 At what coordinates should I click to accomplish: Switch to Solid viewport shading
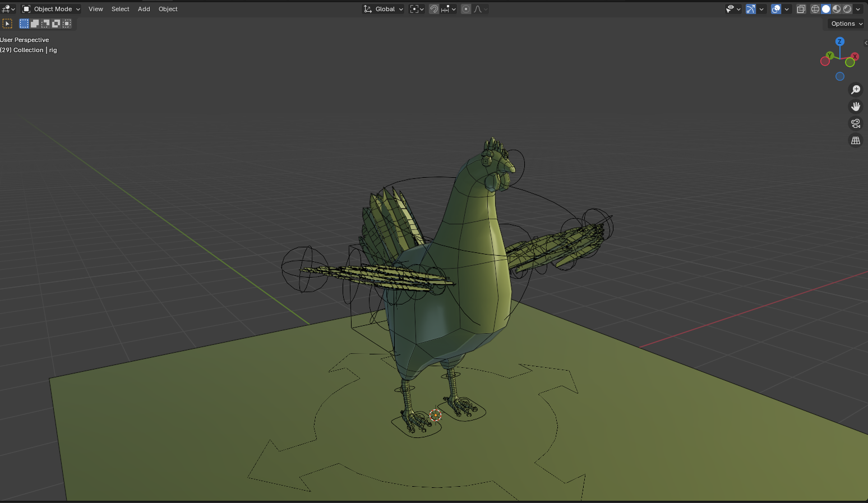[826, 9]
